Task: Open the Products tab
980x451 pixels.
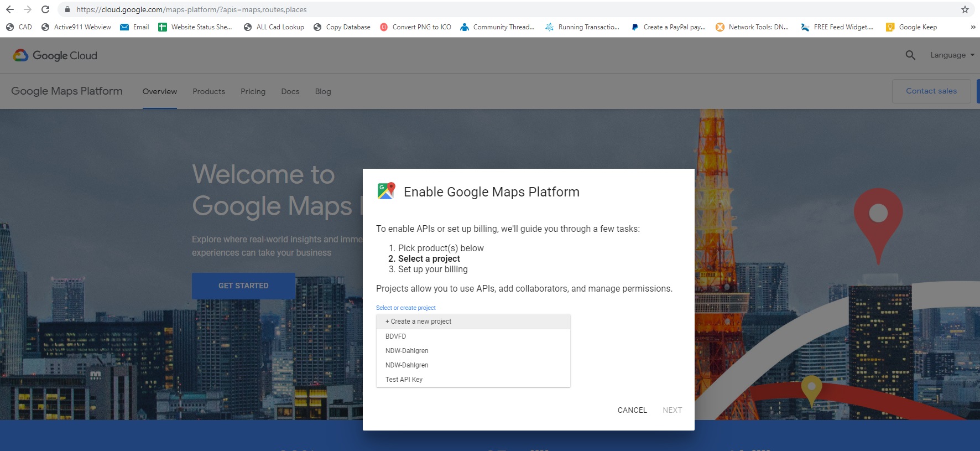Action: tap(208, 91)
